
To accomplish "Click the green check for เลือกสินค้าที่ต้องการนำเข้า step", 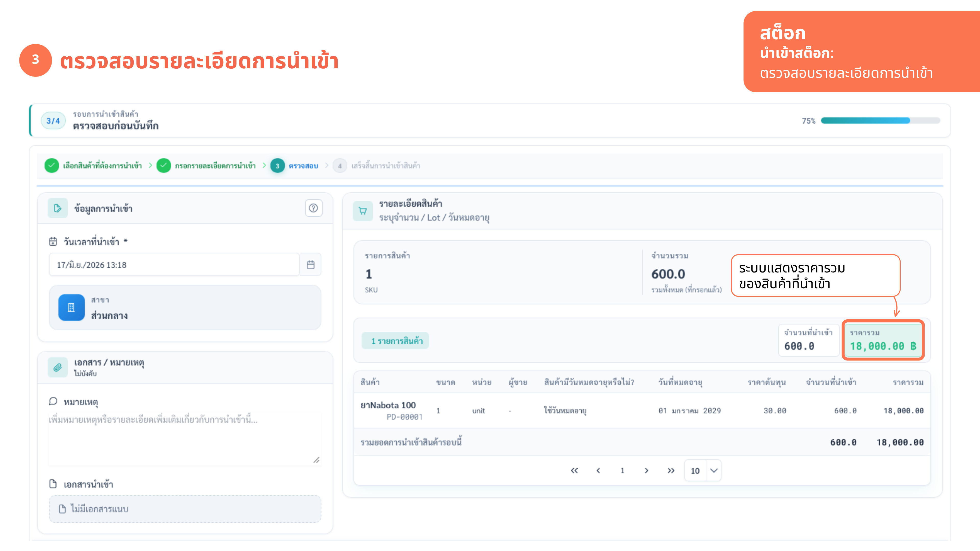I will pyautogui.click(x=51, y=165).
